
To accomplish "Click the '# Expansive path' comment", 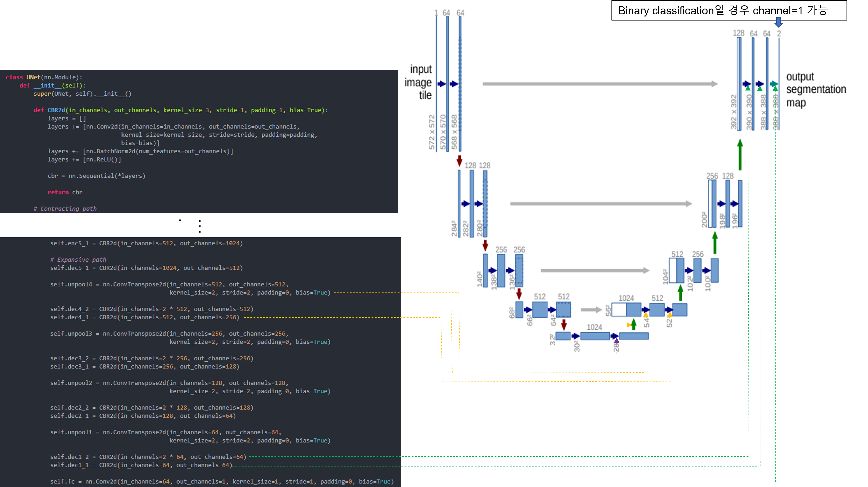I will [78, 259].
